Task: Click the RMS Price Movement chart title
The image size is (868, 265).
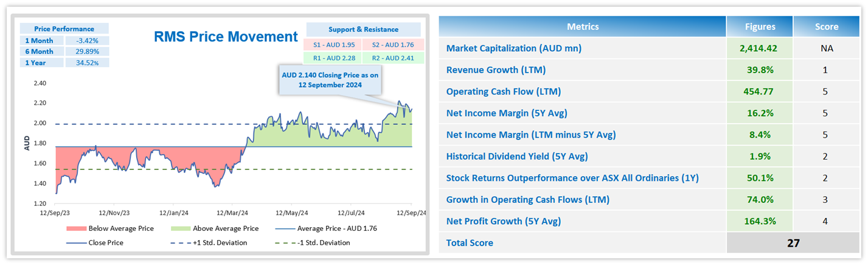Action: (x=226, y=37)
